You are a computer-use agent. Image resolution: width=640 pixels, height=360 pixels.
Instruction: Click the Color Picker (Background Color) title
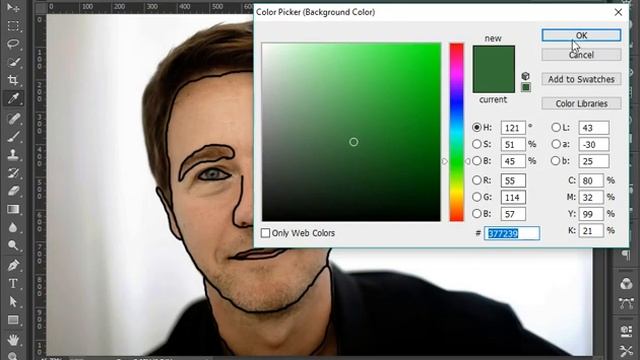click(x=316, y=12)
